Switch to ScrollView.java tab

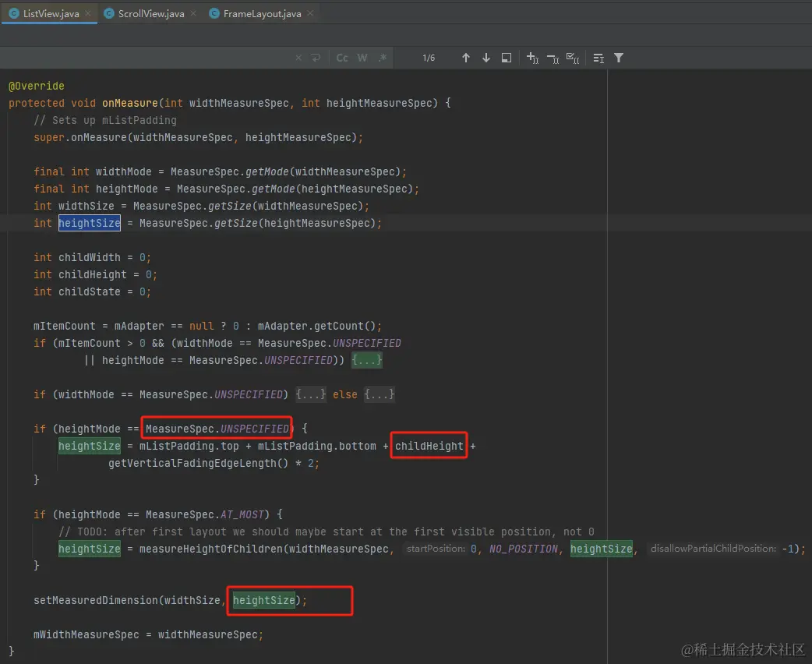click(150, 14)
